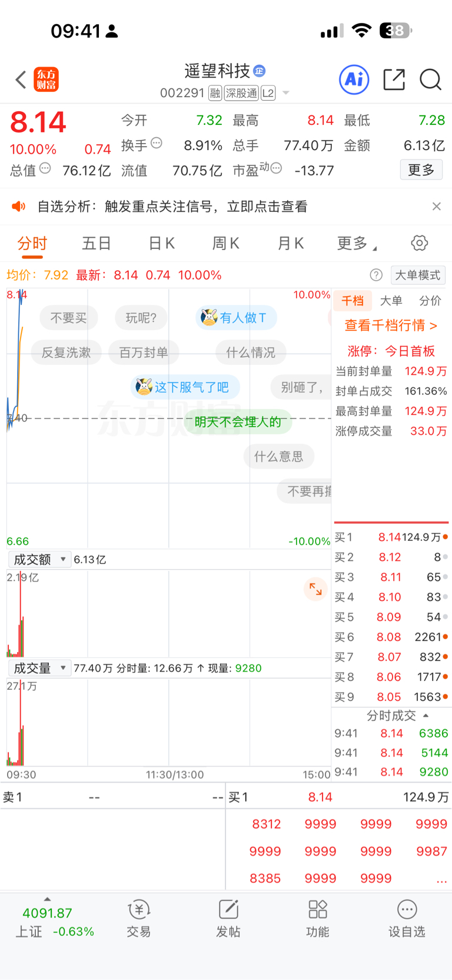452x980 pixels.
Task: Tap the 什么情况 comment bubble
Action: pos(250,353)
